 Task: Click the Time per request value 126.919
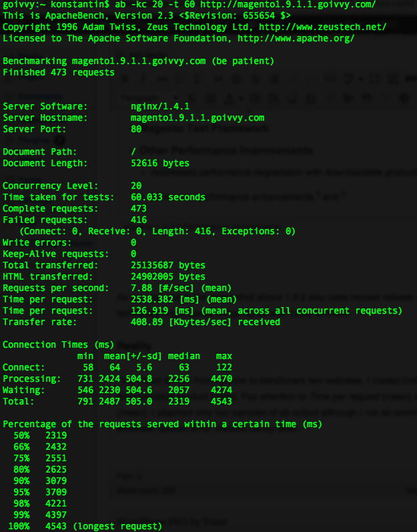tap(149, 311)
